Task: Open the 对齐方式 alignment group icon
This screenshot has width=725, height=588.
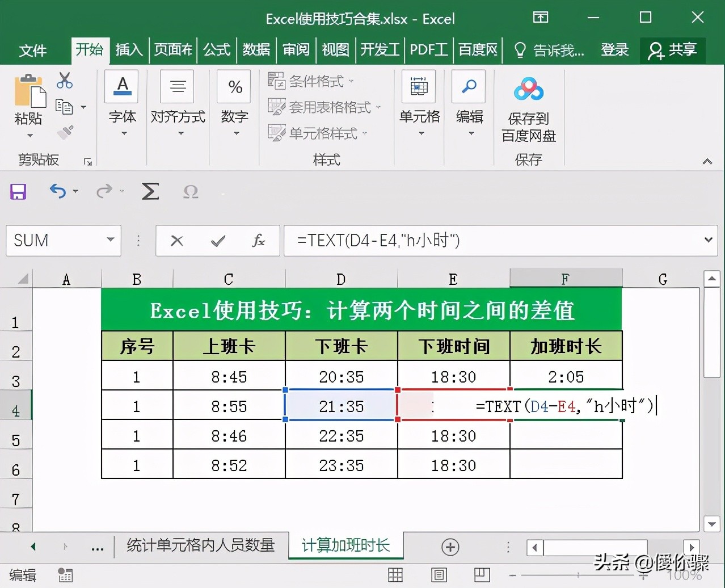Action: point(178,87)
